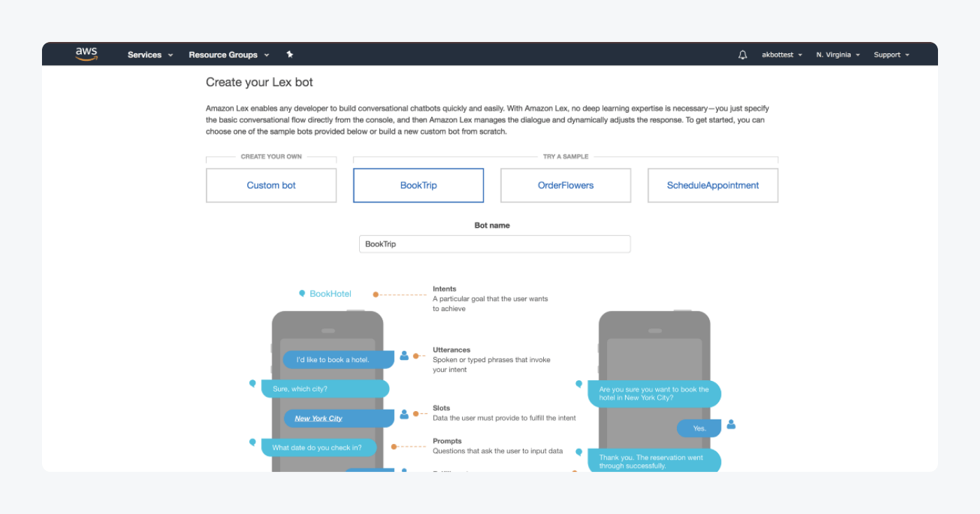The width and height of the screenshot is (980, 514).
Task: Click the pin favorites star in the navbar
Action: [290, 54]
